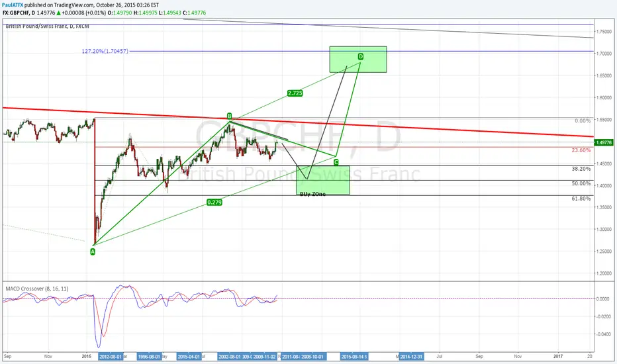Click the 38.20% retracement label

[581, 169]
